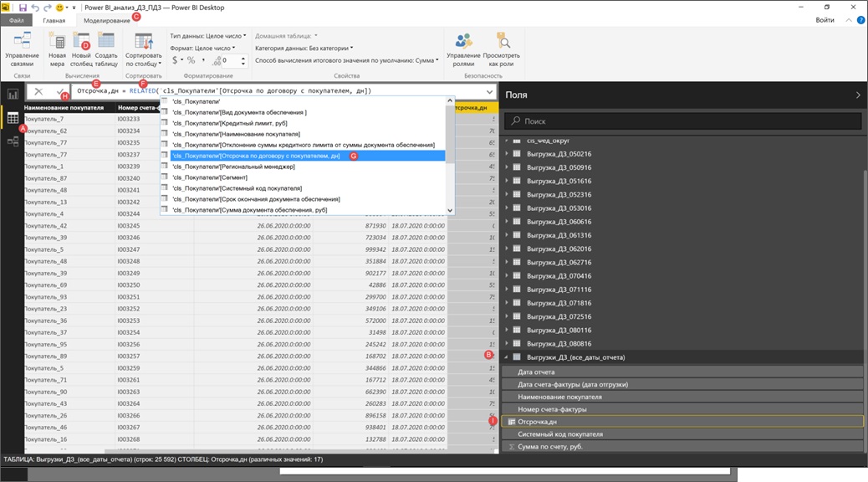Expand the Выгрузка_ДЗ_050216 table

point(507,154)
